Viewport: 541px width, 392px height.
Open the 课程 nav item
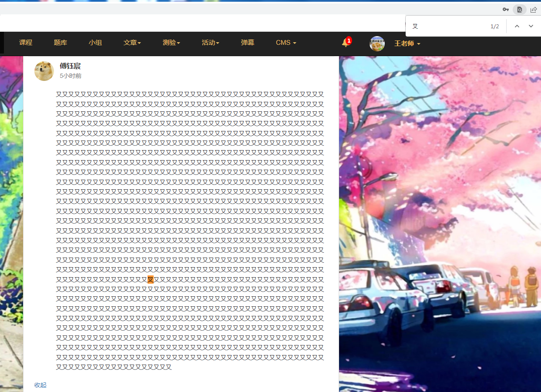pos(26,43)
